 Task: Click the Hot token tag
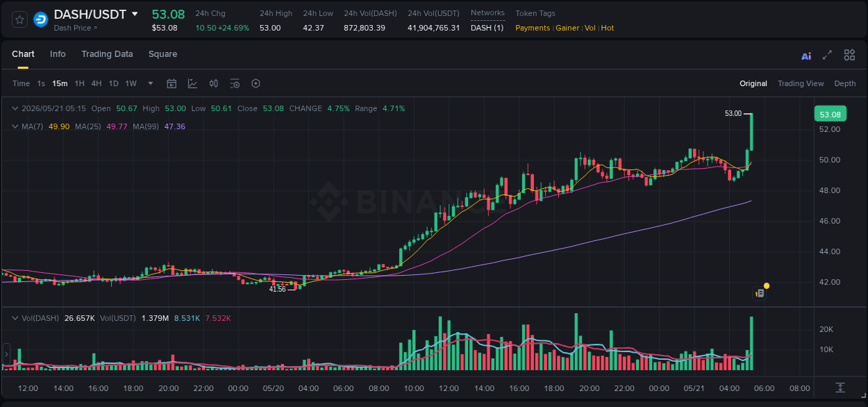pyautogui.click(x=608, y=28)
